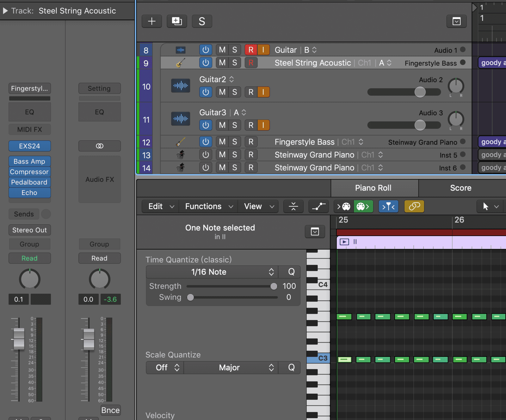Adjust the Swing slider
The image size is (506, 420).
[232, 297]
